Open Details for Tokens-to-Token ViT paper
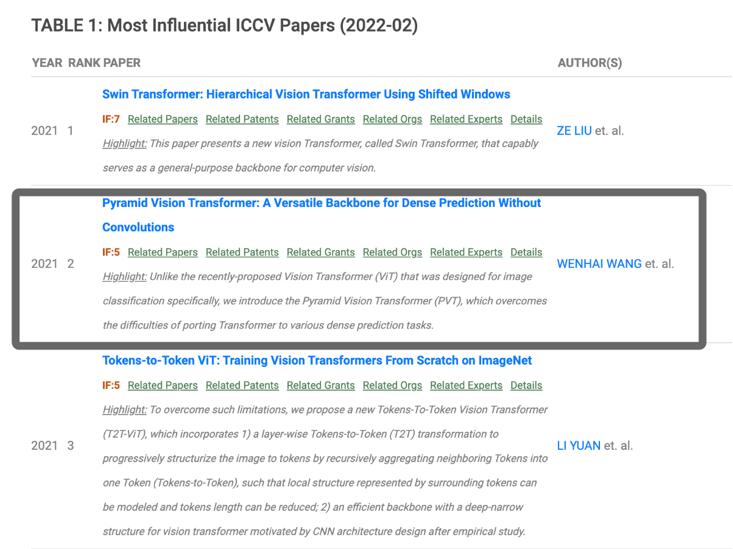The image size is (733, 549). tap(526, 385)
